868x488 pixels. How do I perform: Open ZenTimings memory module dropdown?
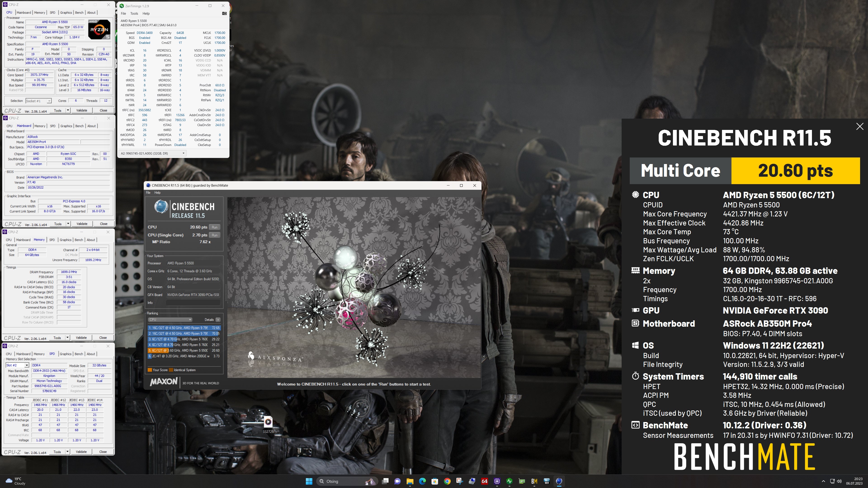click(x=152, y=153)
